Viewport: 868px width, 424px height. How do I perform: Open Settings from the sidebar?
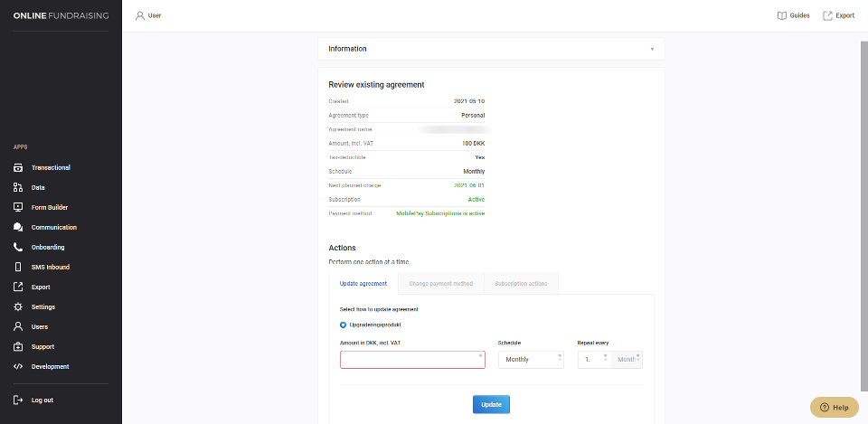43,307
